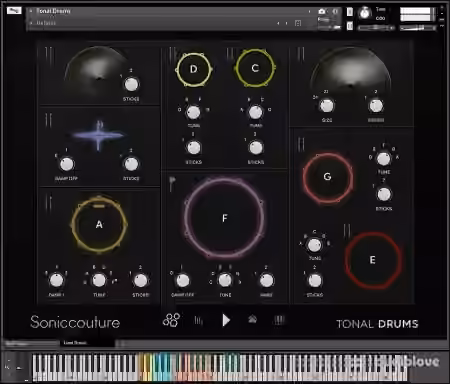Click the Size knob of top-right gong
This screenshot has height=384, width=450.
click(x=327, y=106)
